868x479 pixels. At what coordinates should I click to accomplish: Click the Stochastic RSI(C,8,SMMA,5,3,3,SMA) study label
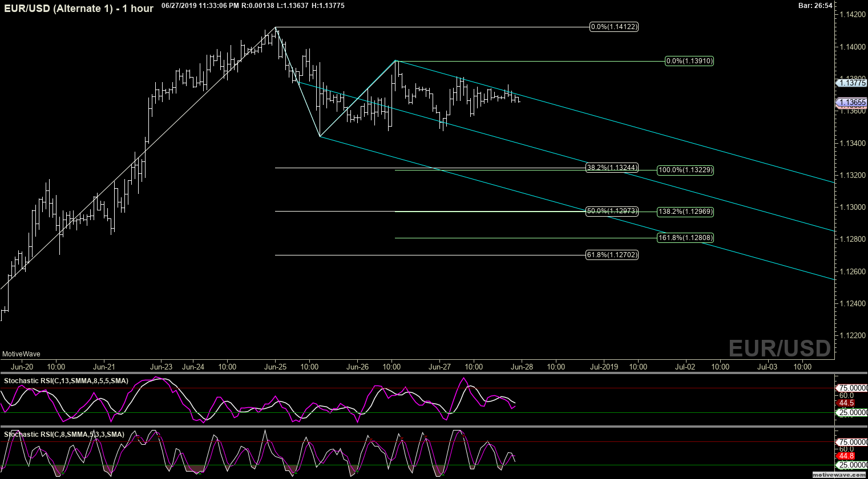pyautogui.click(x=64, y=435)
